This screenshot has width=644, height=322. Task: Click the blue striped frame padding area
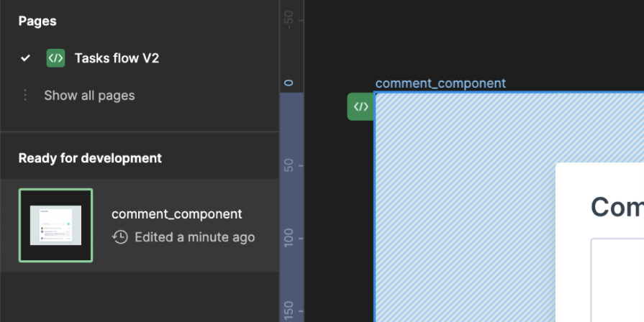(461, 216)
